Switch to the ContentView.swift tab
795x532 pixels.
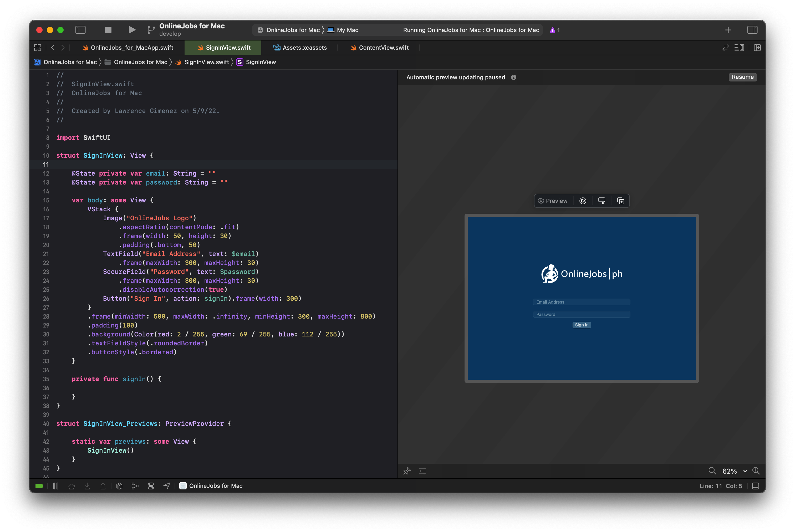point(383,48)
